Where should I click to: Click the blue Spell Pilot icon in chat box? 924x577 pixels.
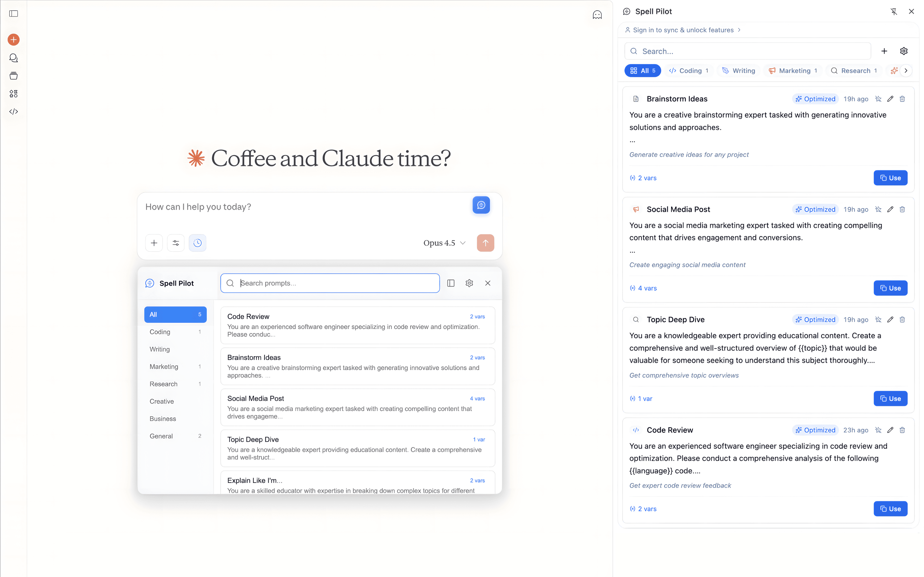tap(481, 205)
